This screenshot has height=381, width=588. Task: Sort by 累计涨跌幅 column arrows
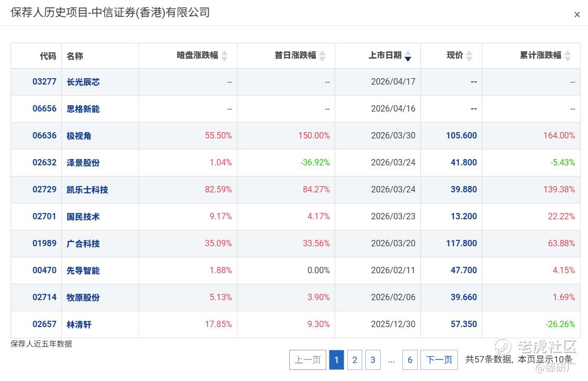point(568,56)
